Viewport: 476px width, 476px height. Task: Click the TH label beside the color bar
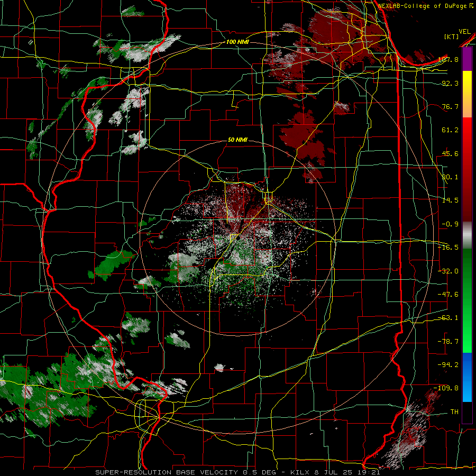(x=454, y=412)
